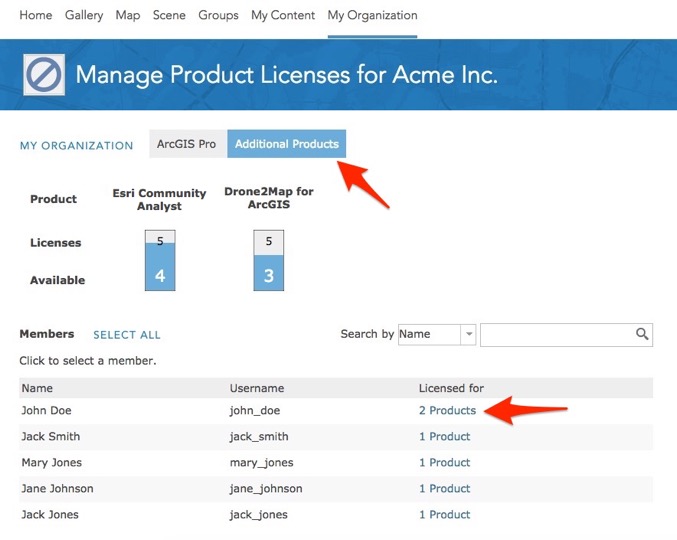Click the organization logo icon in the banner
677x540 pixels.
pyautogui.click(x=44, y=75)
